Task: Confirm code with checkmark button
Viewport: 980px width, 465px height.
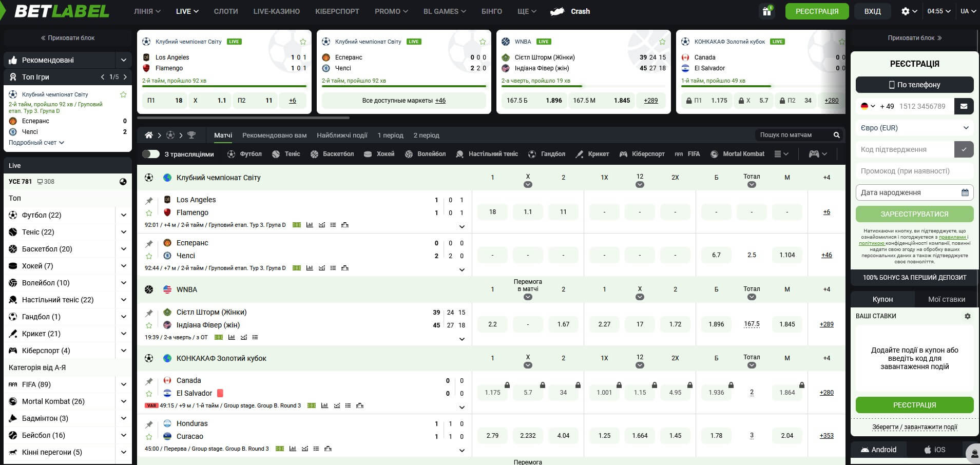Action: [964, 149]
